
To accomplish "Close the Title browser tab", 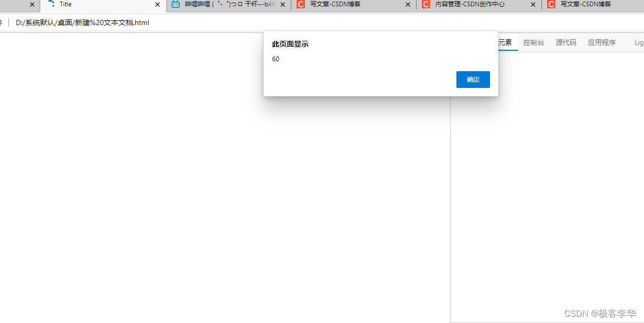I will (x=157, y=5).
